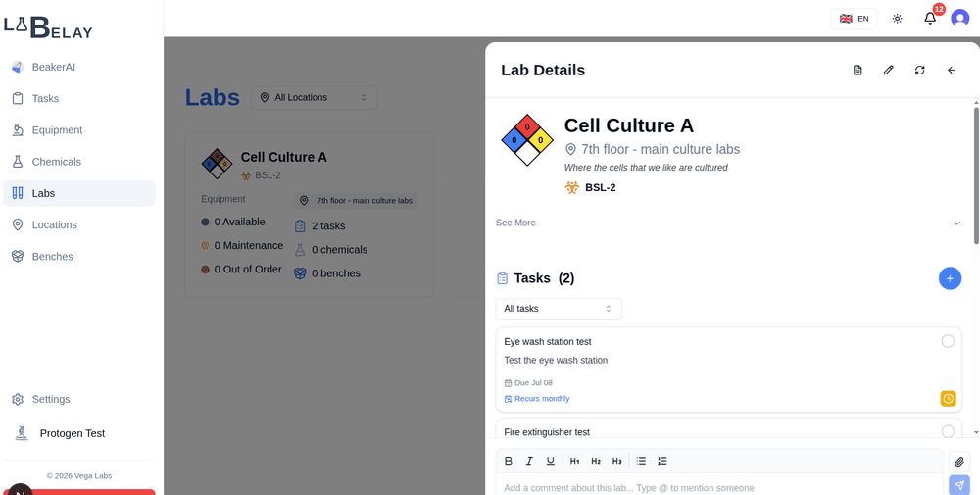Expand the See More section chevron
The image size is (980, 495).
[x=956, y=223]
